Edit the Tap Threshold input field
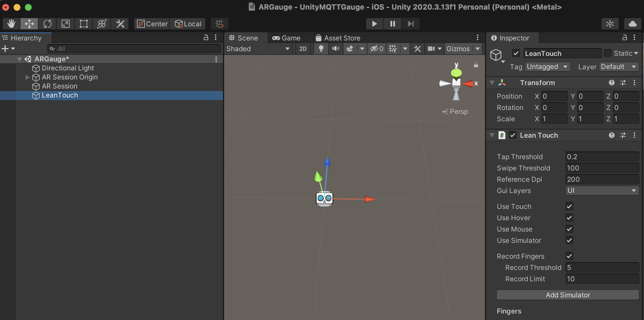This screenshot has height=320, width=644. (x=601, y=156)
